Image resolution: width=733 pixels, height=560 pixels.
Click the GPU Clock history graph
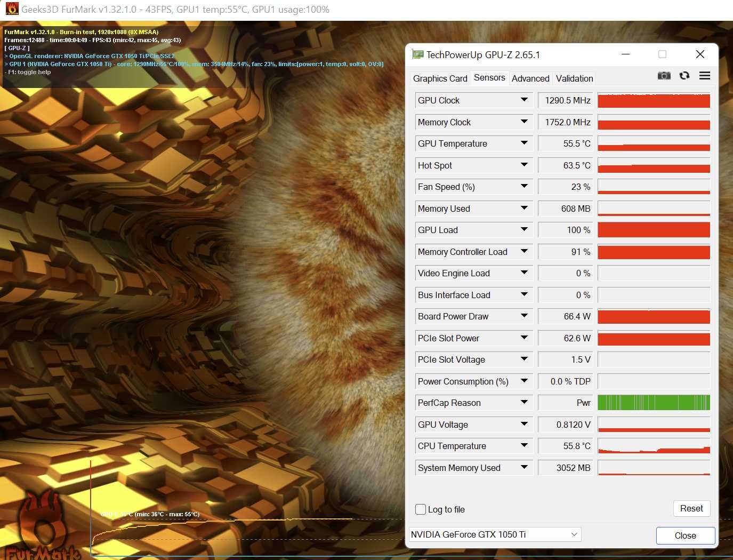(x=654, y=100)
